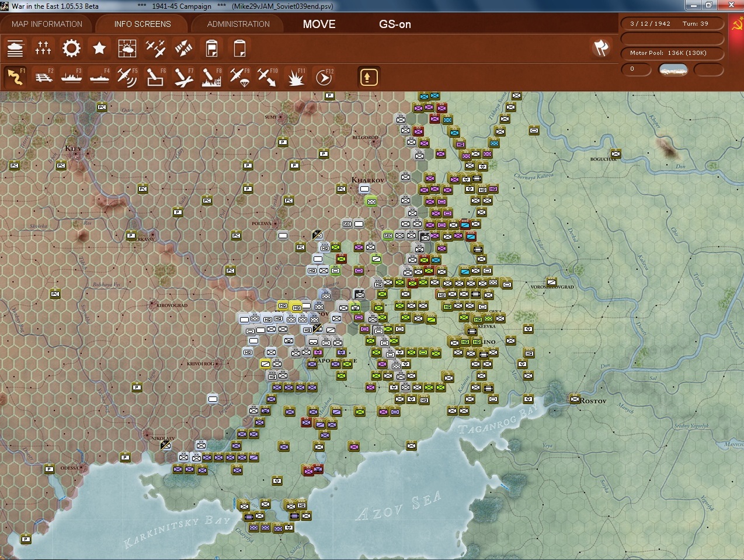The width and height of the screenshot is (744, 560).
Task: Select the F2 rail mode
Action: coord(43,77)
